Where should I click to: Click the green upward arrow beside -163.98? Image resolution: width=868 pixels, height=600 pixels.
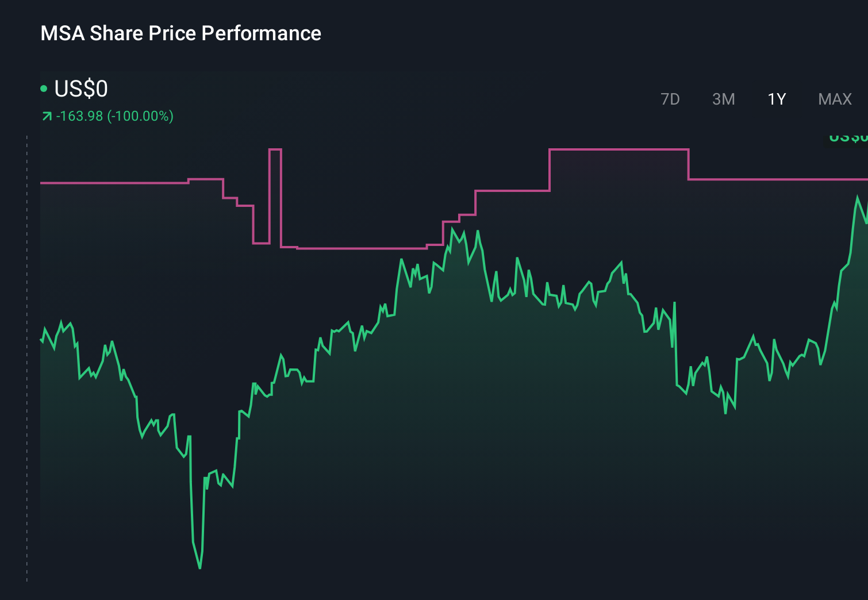pos(46,116)
